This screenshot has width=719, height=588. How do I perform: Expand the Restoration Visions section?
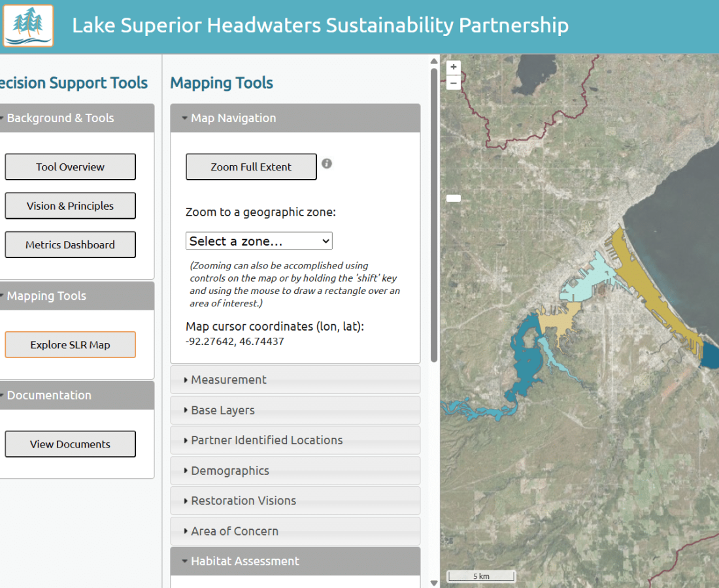(x=295, y=501)
